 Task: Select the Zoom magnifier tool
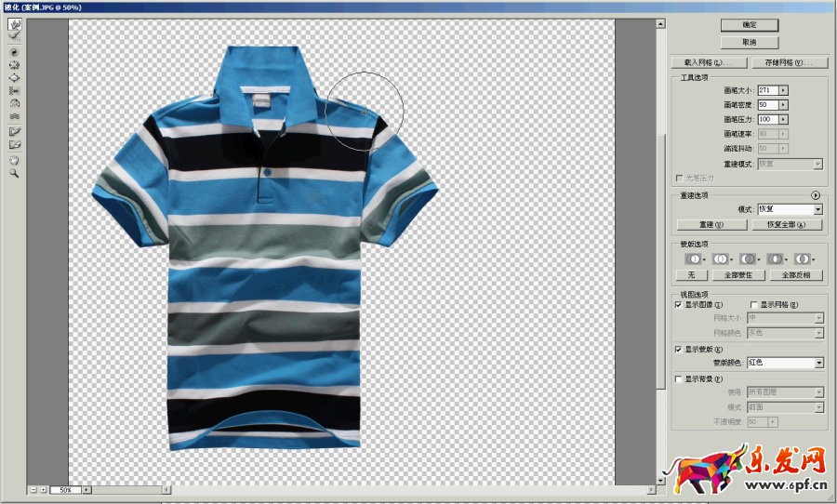click(x=15, y=172)
